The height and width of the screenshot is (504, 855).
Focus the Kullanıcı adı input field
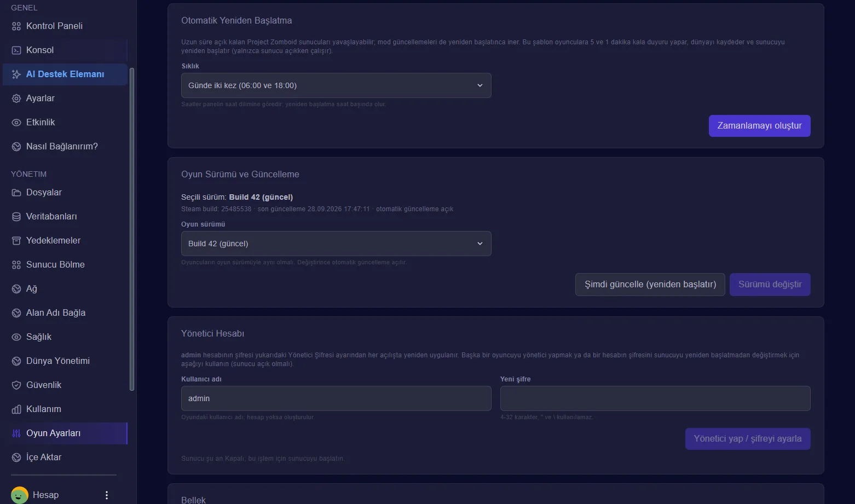coord(336,398)
